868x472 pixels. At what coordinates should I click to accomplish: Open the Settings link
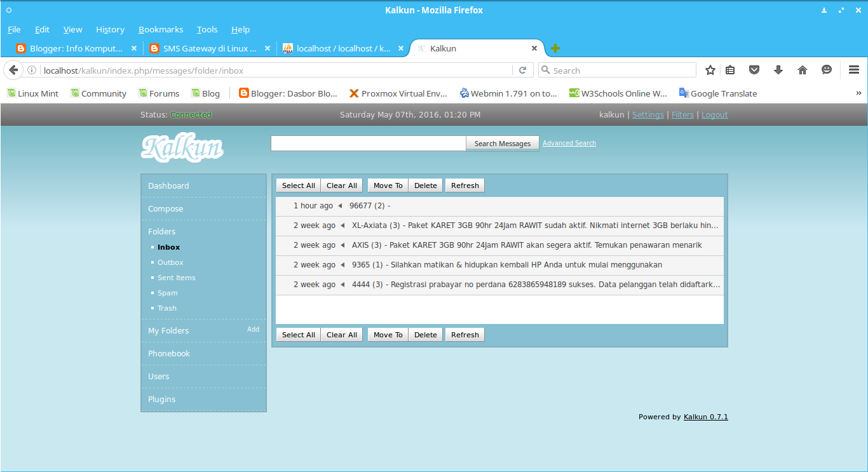648,115
